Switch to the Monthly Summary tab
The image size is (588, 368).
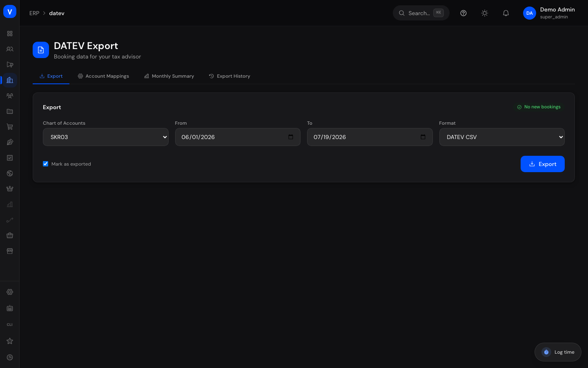169,76
